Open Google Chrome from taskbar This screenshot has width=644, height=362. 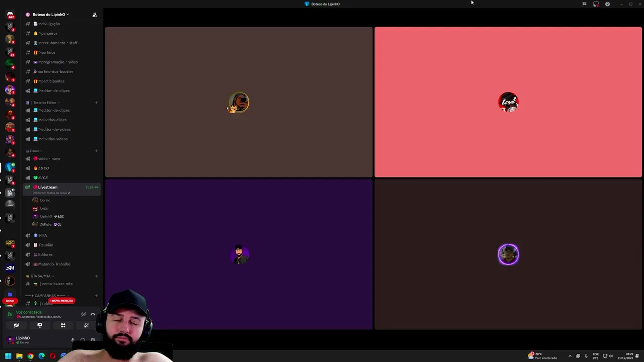30,356
